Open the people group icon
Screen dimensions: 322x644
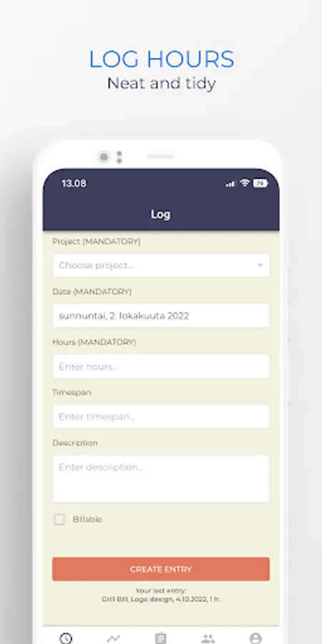pyautogui.click(x=208, y=638)
